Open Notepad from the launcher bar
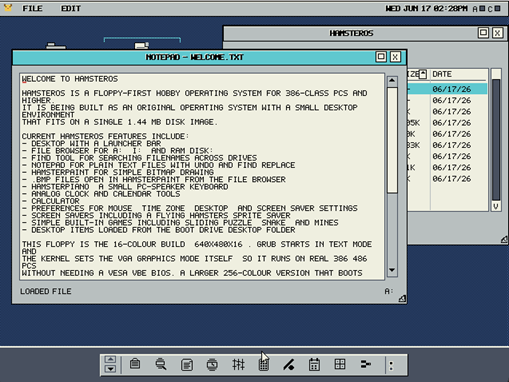The image size is (509, 382). tap(187, 364)
